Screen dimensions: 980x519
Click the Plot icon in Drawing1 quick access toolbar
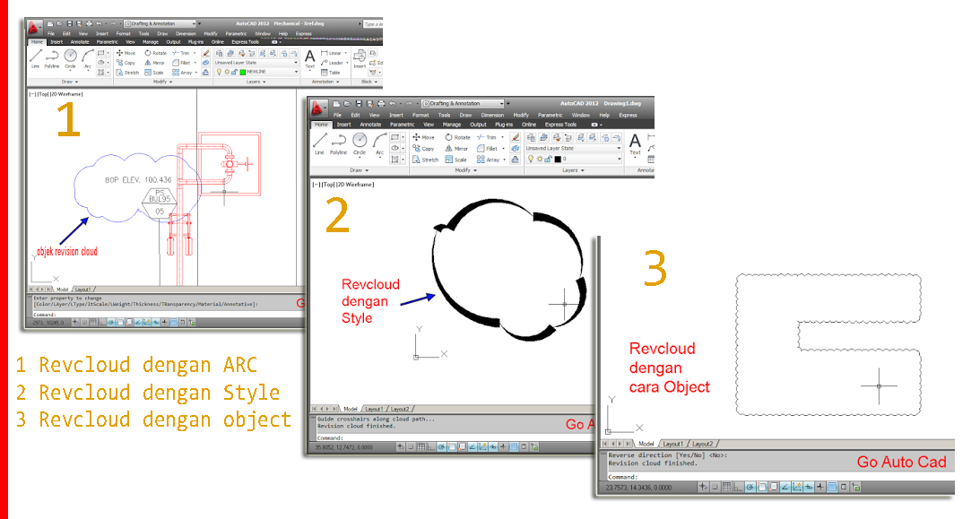click(381, 104)
